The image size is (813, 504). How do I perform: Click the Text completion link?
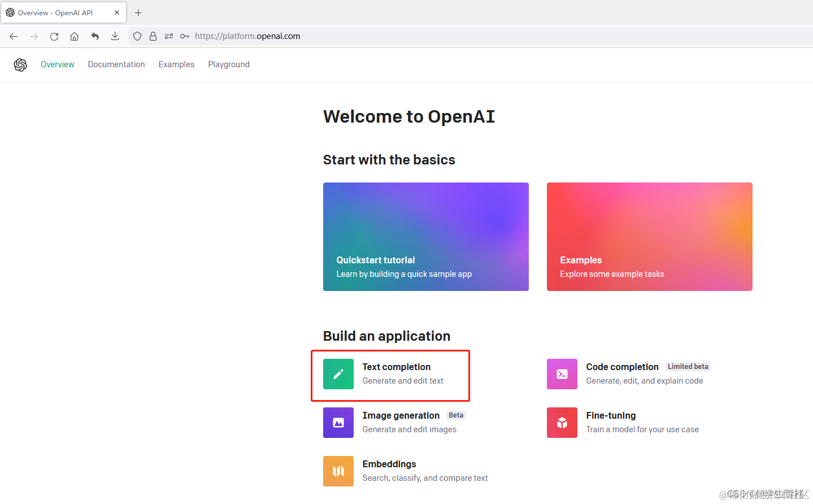397,367
